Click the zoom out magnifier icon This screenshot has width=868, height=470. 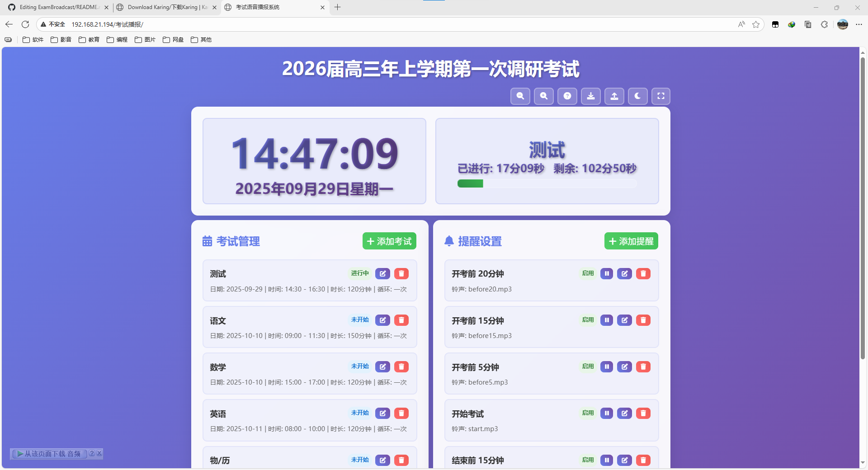[520, 96]
